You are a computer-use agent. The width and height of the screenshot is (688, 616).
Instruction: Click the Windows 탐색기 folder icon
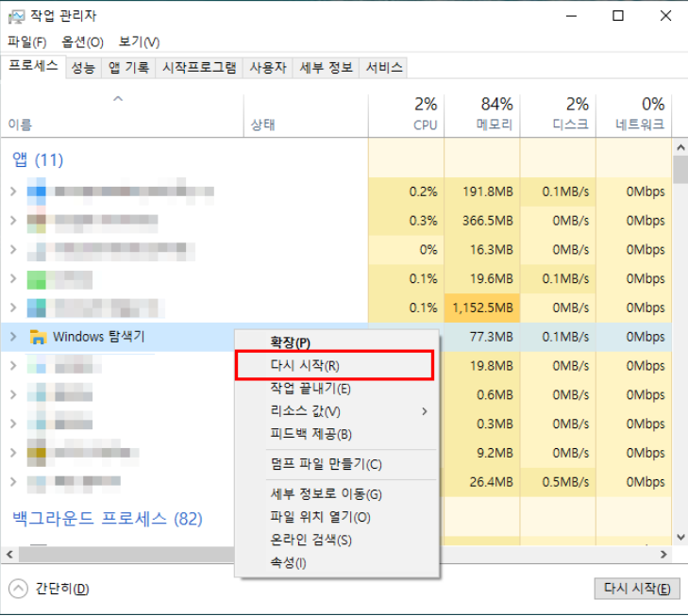coord(39,337)
